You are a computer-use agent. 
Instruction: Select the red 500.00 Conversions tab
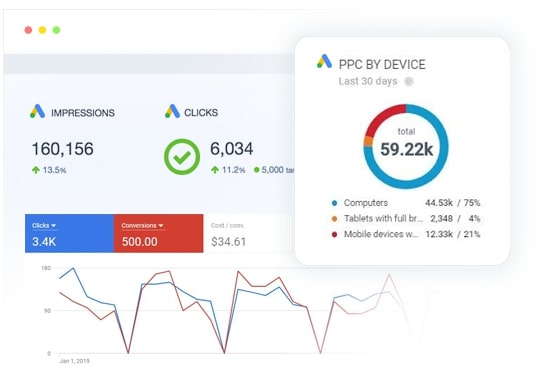tap(158, 233)
